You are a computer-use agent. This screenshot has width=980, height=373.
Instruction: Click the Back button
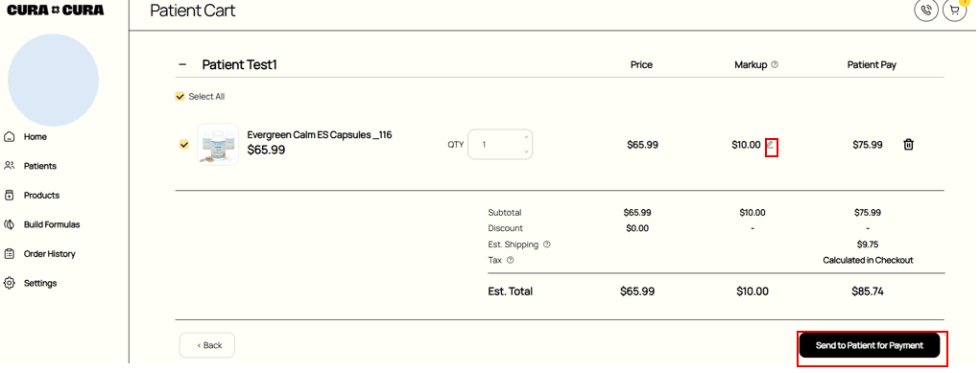207,345
